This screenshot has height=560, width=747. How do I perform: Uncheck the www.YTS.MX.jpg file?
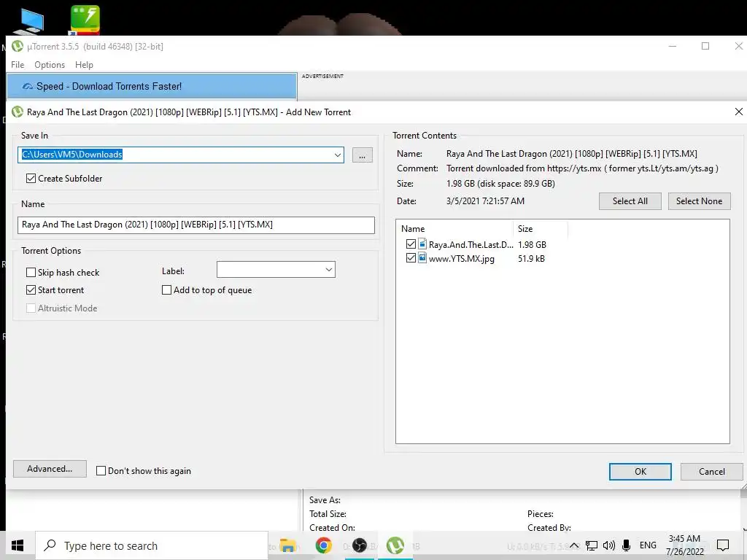(411, 258)
